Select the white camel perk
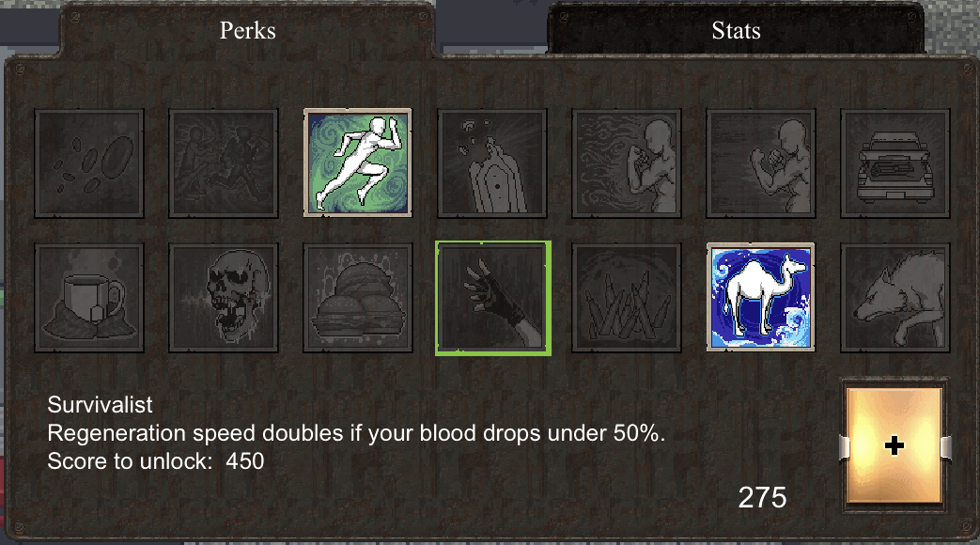 click(x=761, y=297)
